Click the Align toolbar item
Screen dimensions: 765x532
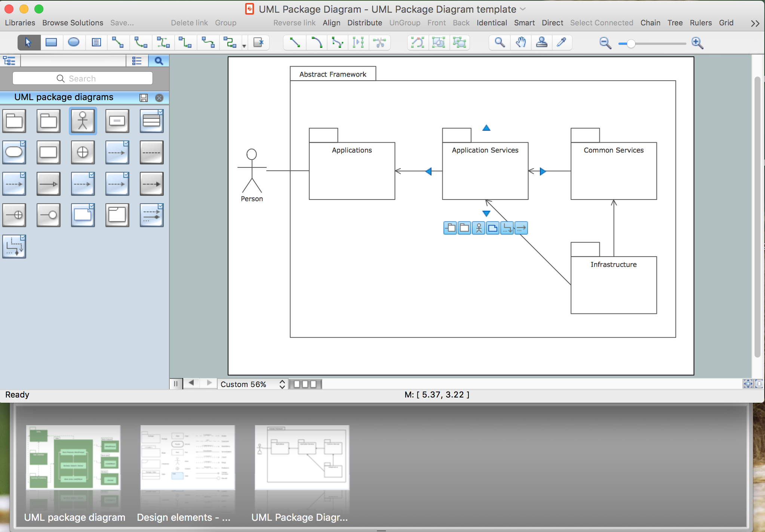pyautogui.click(x=331, y=23)
